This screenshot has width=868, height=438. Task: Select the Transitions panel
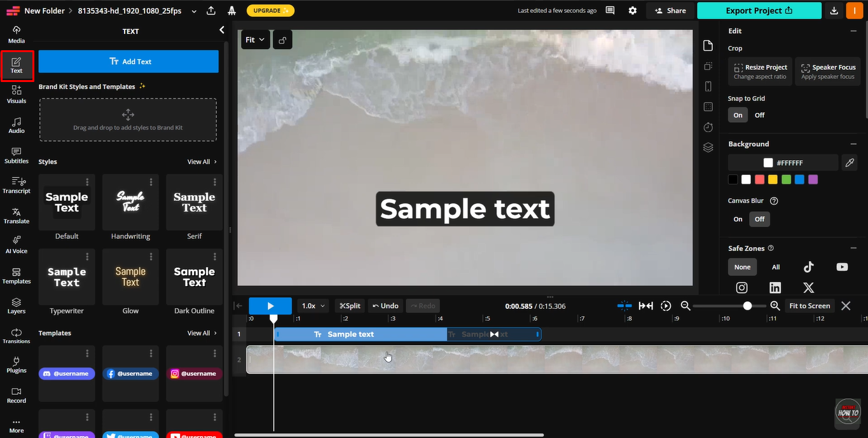16,335
